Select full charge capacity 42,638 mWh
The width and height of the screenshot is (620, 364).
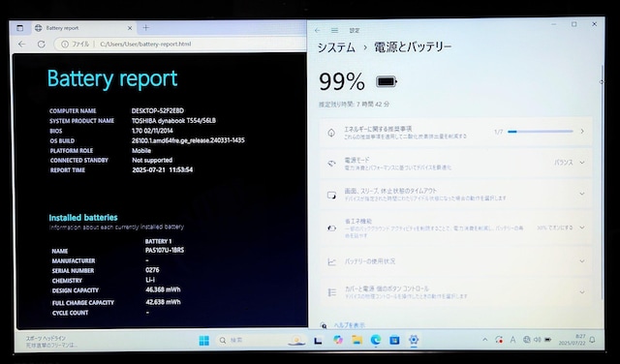[163, 302]
